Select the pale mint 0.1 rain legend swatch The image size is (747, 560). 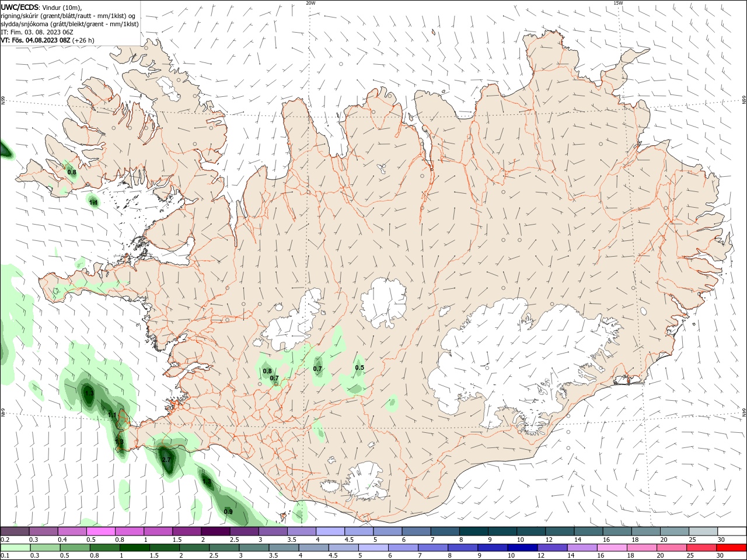(15, 548)
